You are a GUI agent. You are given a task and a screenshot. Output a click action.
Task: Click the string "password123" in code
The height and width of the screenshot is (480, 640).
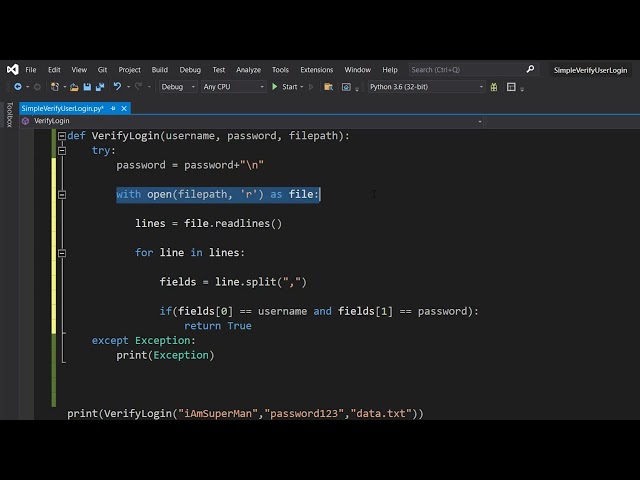coord(304,413)
